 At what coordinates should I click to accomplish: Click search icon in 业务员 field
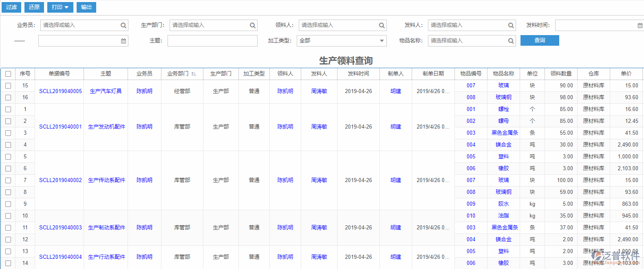coord(123,25)
